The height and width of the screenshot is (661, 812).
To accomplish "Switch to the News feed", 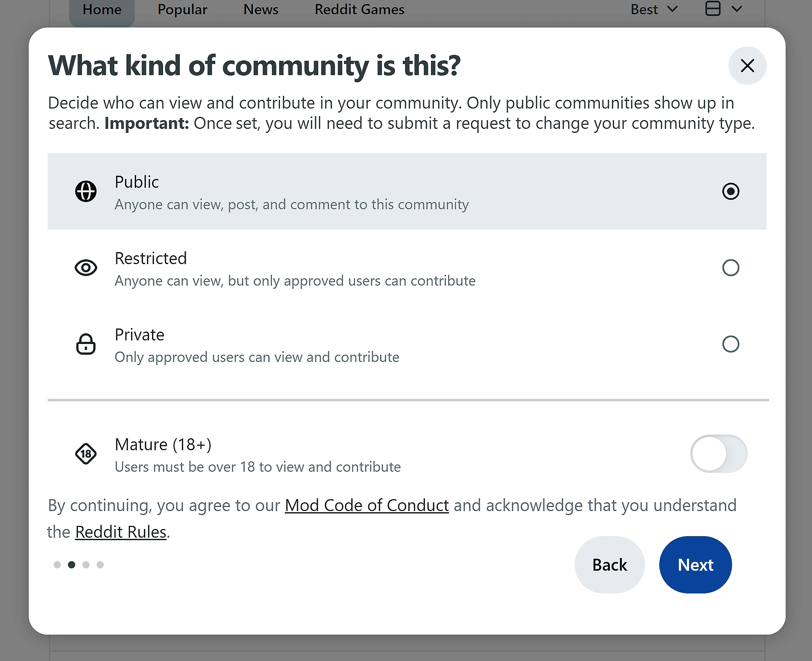I will [x=261, y=9].
